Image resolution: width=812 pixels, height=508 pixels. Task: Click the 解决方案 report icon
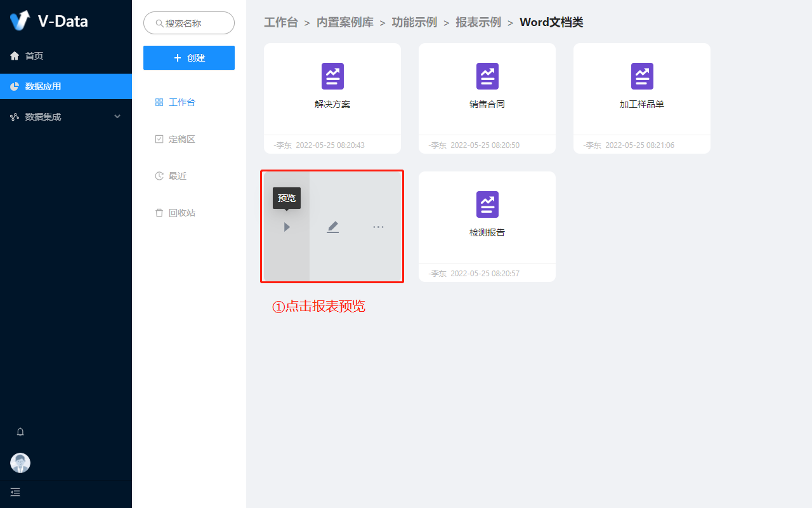tap(332, 76)
